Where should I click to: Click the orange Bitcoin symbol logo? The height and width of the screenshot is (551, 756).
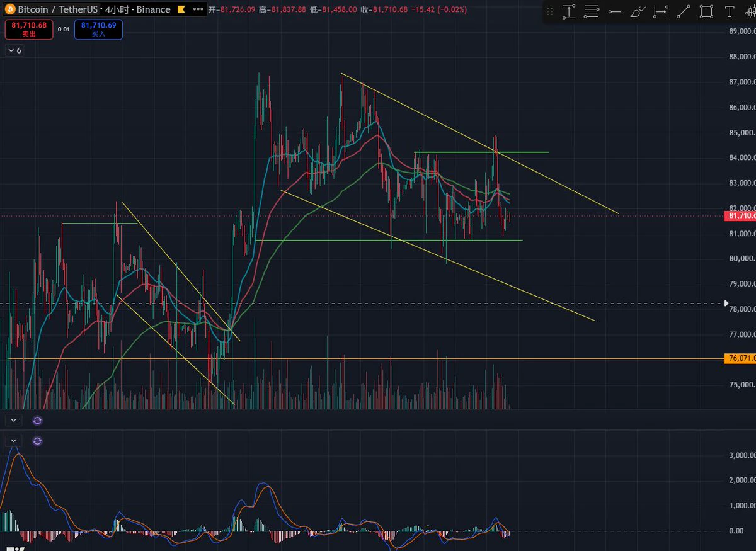click(x=10, y=9)
